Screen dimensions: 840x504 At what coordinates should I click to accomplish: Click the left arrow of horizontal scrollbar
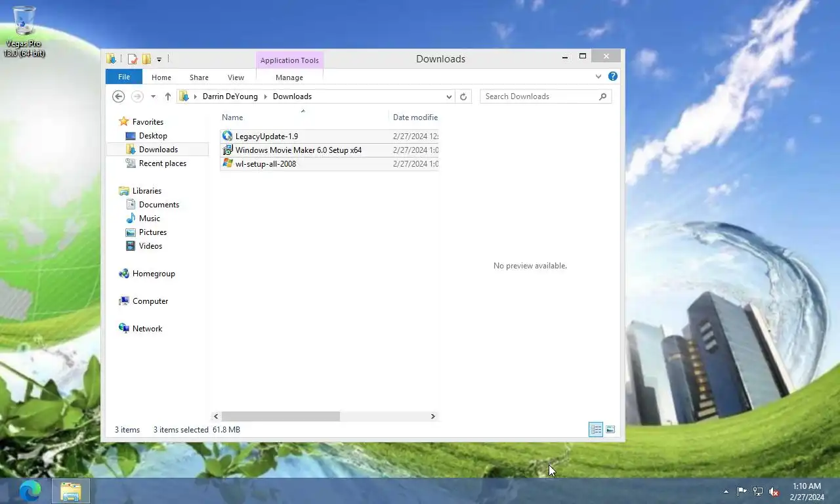pos(216,417)
